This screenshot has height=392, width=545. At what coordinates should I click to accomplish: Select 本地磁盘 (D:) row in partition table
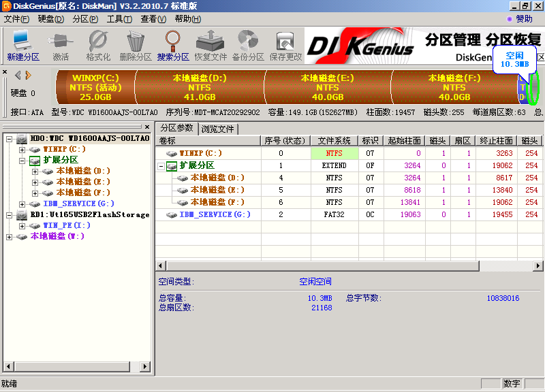tap(349, 178)
